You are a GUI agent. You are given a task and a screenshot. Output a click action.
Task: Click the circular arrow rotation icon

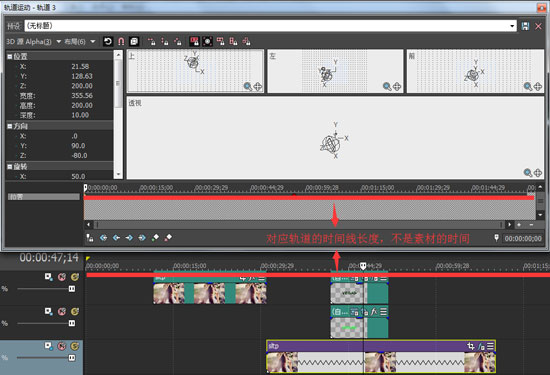coord(108,42)
